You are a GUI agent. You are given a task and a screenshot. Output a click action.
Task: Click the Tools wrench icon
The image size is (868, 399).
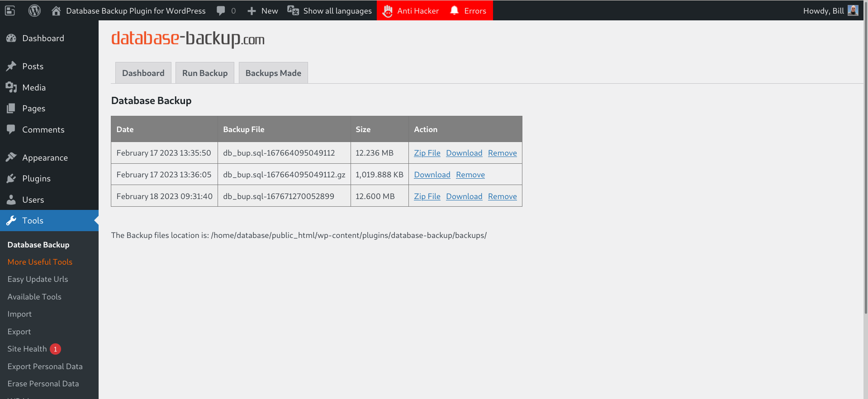coord(11,221)
